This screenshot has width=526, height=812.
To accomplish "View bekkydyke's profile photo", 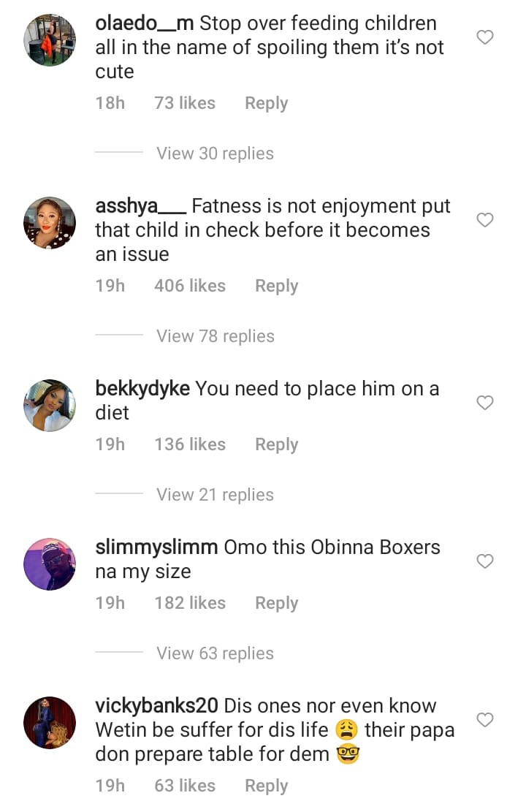I will coord(50,405).
